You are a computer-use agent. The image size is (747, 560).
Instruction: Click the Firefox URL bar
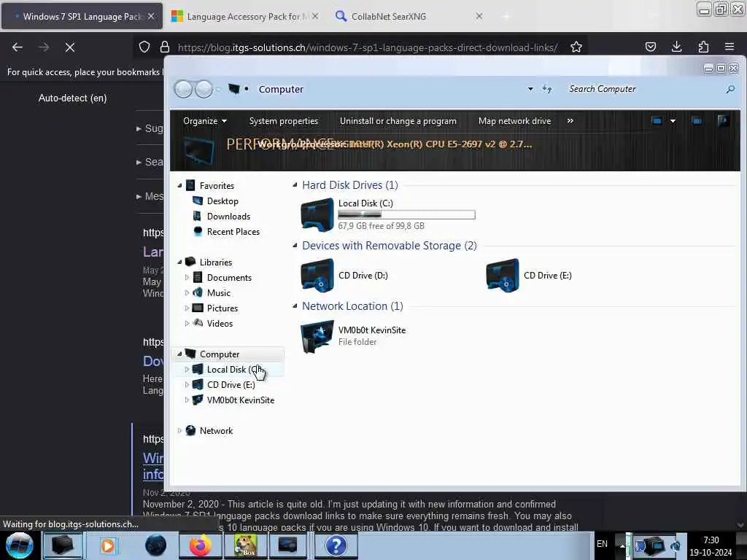pos(367,47)
